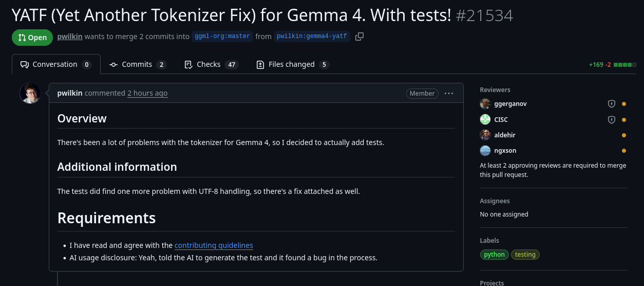
Task: Click the shield icon next to ggerganov
Action: pyautogui.click(x=611, y=104)
